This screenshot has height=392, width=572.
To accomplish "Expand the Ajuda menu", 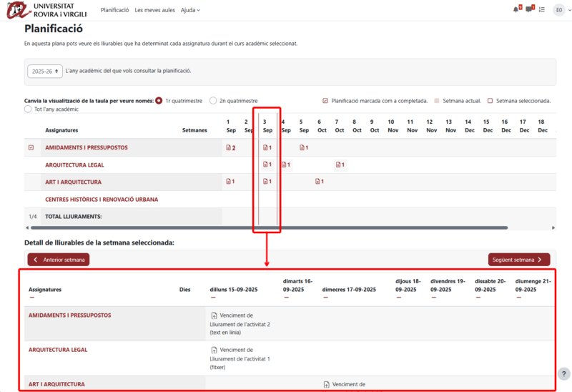I will [x=190, y=10].
